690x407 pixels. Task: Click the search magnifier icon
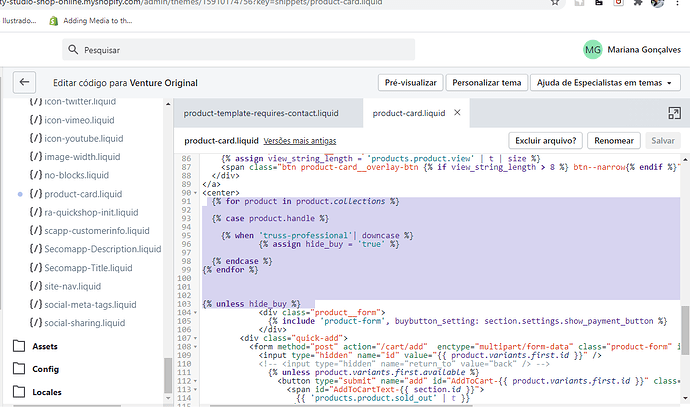(x=74, y=49)
